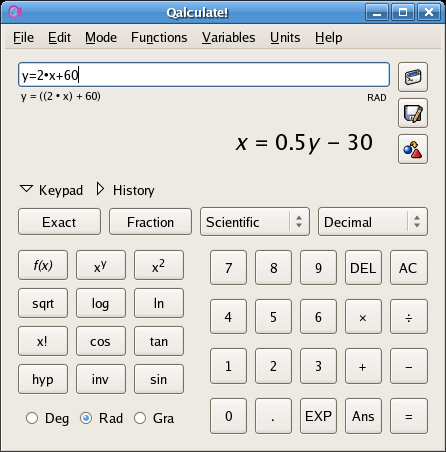This screenshot has width=446, height=452.
Task: Click the x to power y button
Action: 101,265
